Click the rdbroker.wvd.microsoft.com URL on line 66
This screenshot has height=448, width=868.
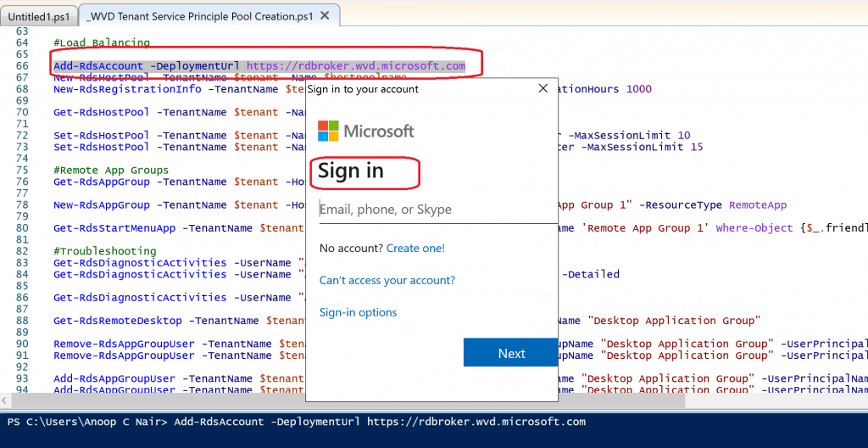click(356, 66)
